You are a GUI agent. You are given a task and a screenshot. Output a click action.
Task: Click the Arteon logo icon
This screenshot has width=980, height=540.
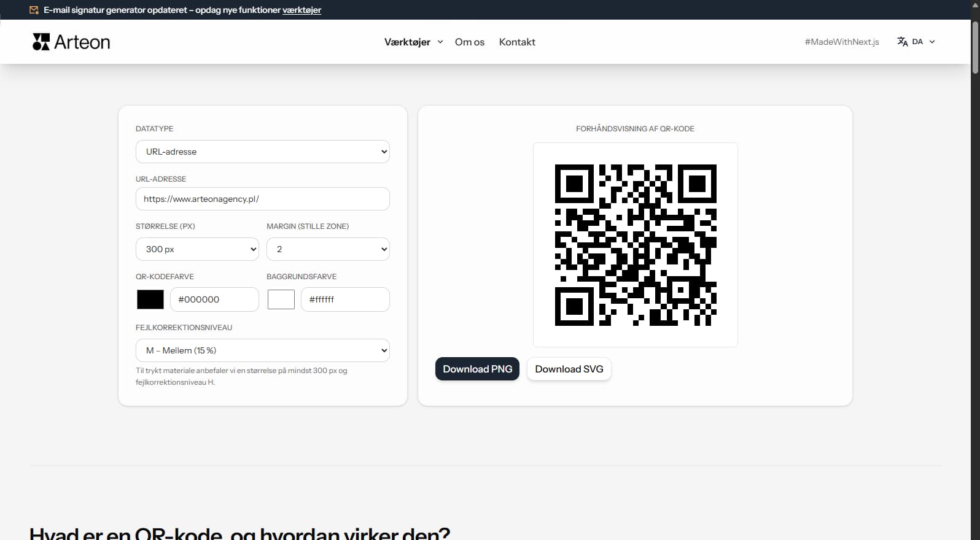(41, 42)
